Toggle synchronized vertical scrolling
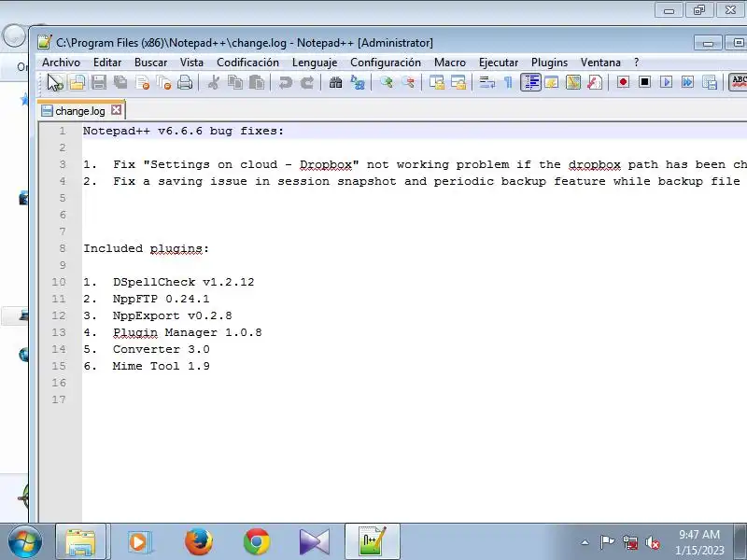This screenshot has width=747, height=560. tap(437, 82)
